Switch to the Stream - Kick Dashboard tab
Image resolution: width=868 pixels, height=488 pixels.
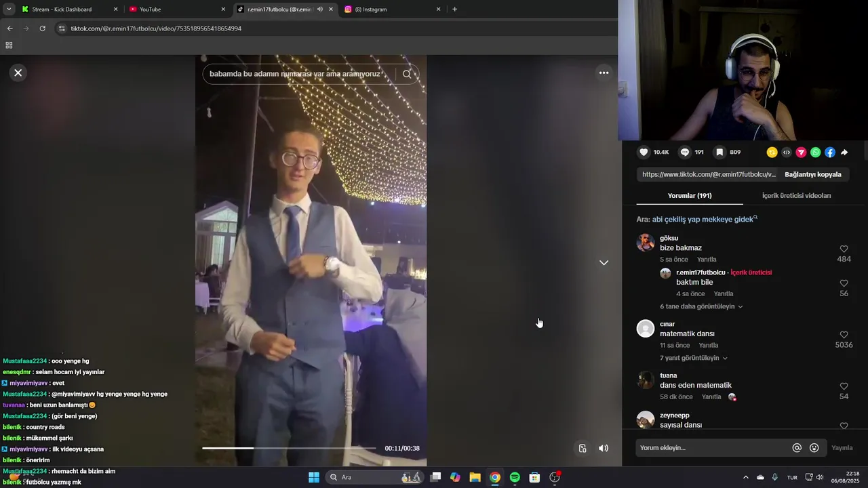(x=70, y=9)
